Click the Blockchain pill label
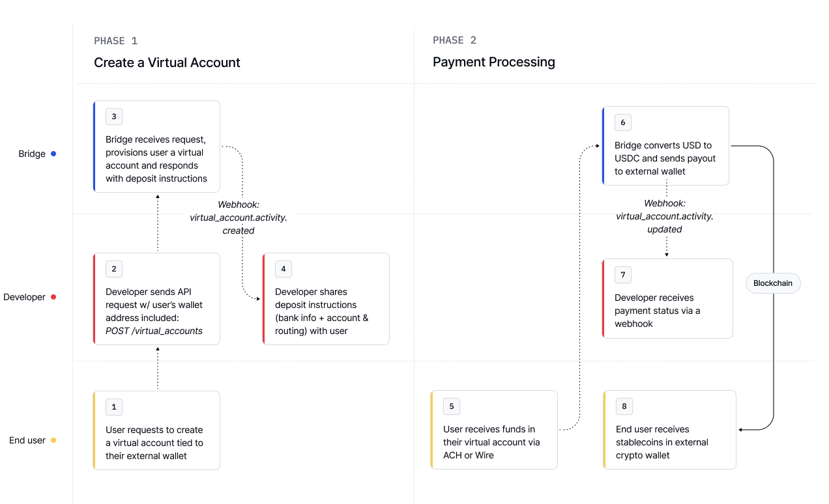829x504 pixels. click(x=773, y=283)
